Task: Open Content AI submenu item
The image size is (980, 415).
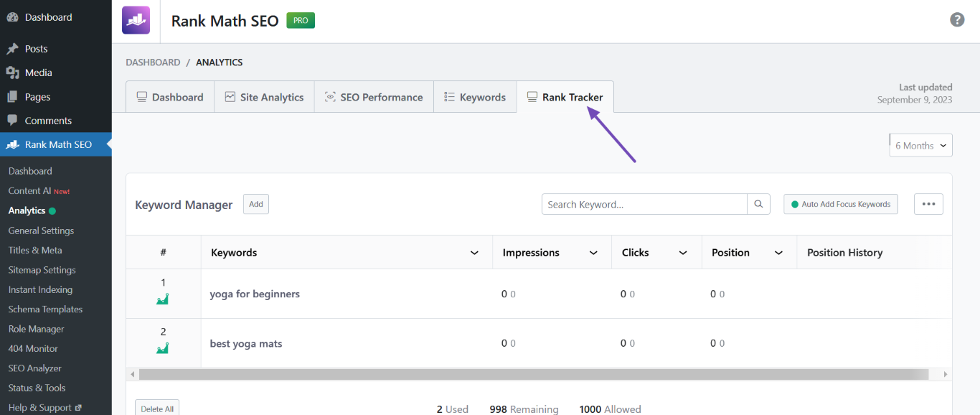Action: click(x=39, y=191)
